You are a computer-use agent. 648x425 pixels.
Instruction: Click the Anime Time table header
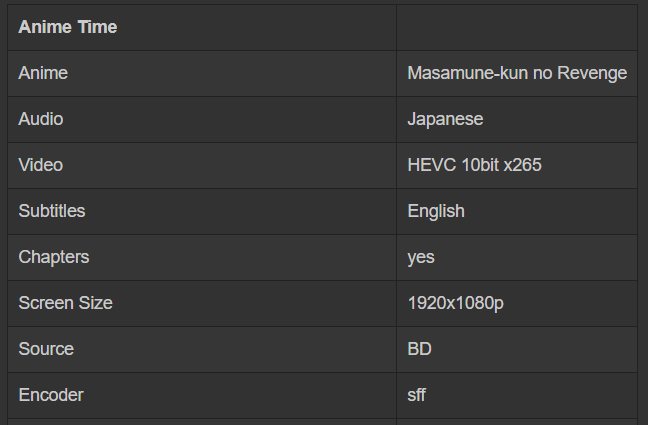click(68, 27)
